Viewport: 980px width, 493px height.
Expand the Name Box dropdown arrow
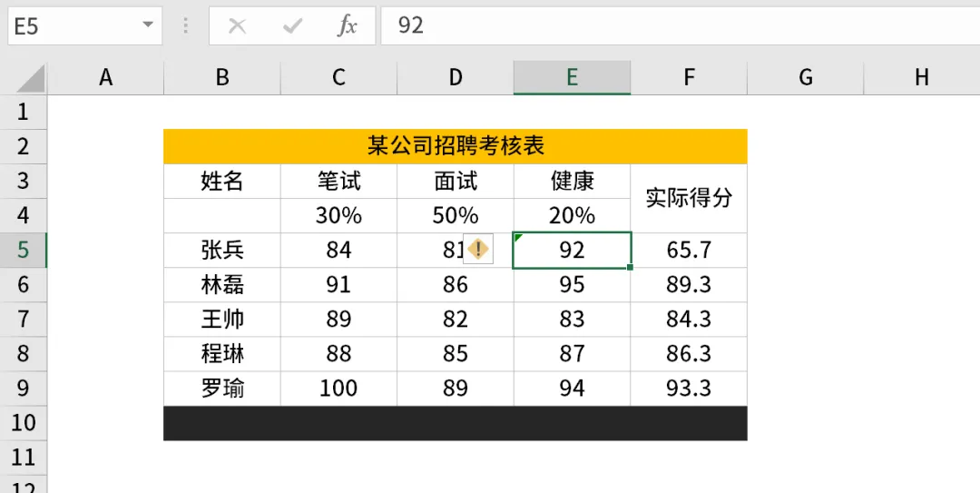tap(148, 25)
